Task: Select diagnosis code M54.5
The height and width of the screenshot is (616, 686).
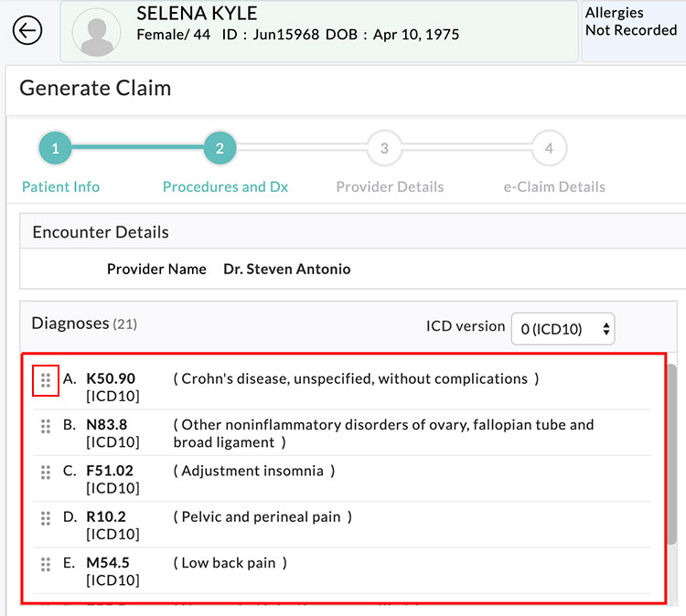Action: (108, 563)
